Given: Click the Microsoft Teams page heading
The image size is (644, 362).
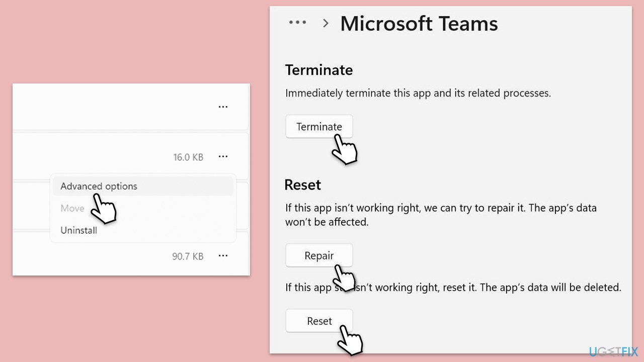Looking at the screenshot, I should pyautogui.click(x=419, y=23).
